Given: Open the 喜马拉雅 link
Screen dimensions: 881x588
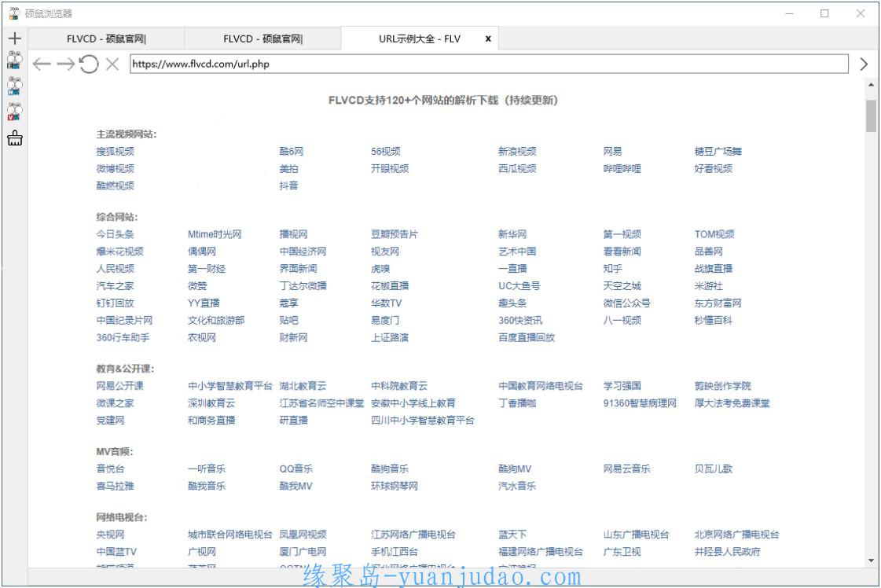Looking at the screenshot, I should click(x=116, y=487).
